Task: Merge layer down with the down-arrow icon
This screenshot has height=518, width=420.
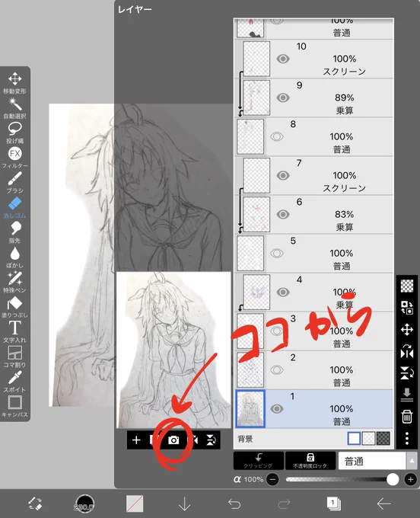Action: [407, 395]
